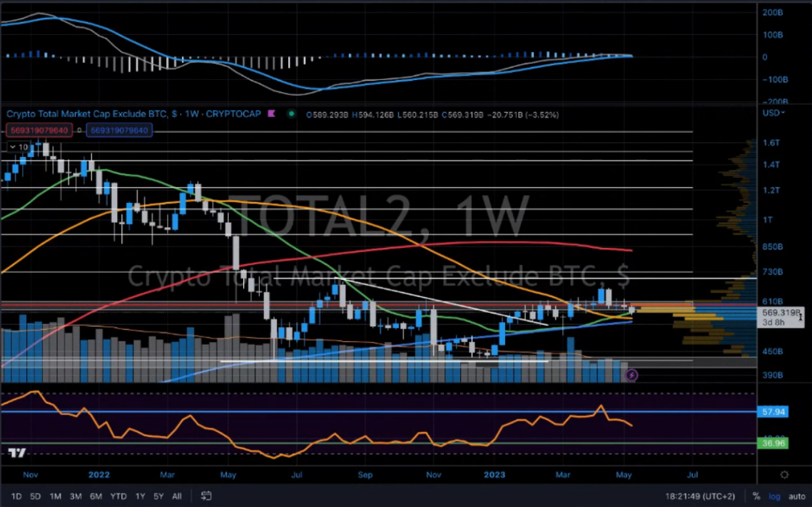Viewport: 812px width, 507px height.
Task: Click the blue 569319079640 value box
Action: 119,130
